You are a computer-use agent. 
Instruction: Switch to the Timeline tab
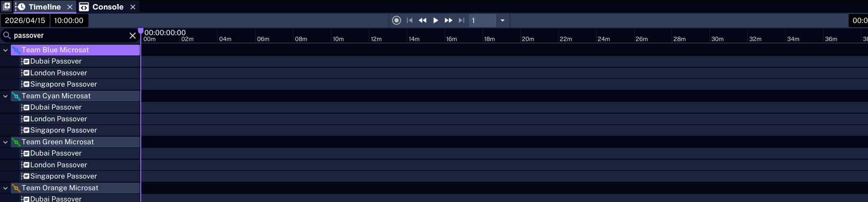pos(45,7)
